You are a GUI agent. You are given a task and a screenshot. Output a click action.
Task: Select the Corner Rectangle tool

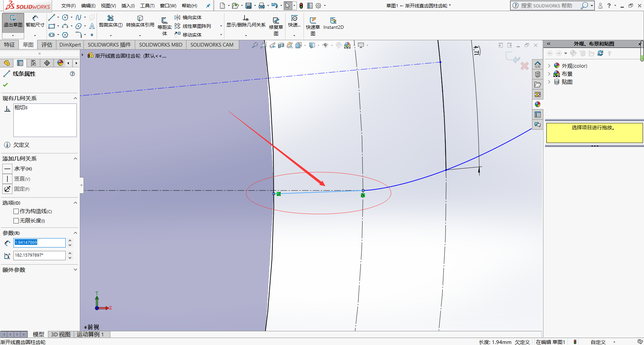pos(52,26)
